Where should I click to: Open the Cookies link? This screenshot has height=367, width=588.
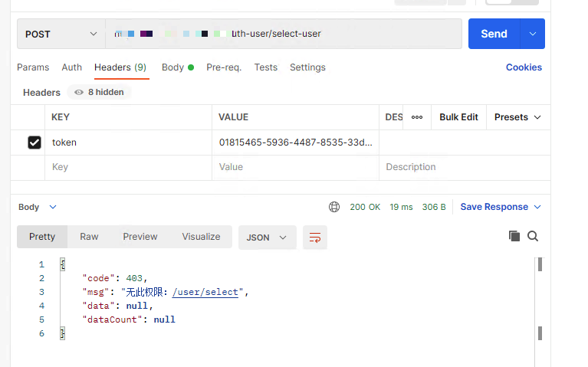click(x=524, y=67)
